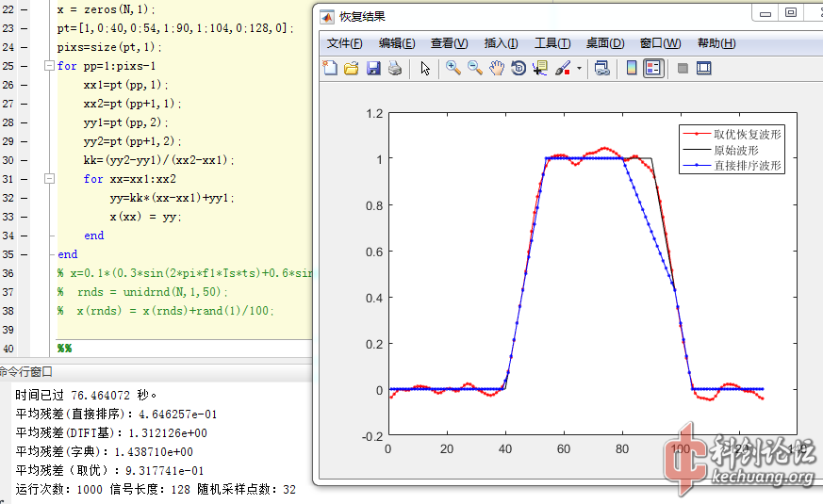Collapse the for loop at line 25
Viewport: 823px width, 504px height.
click(x=49, y=66)
